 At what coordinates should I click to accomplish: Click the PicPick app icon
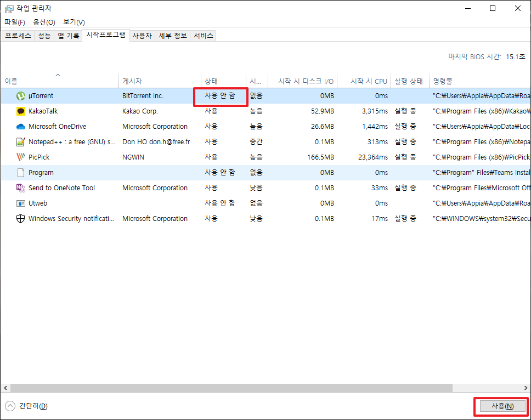[21, 157]
